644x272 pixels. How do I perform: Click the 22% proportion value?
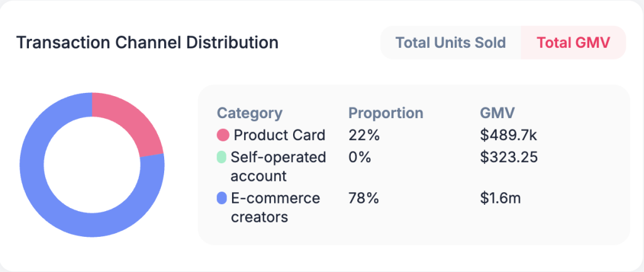pos(364,135)
